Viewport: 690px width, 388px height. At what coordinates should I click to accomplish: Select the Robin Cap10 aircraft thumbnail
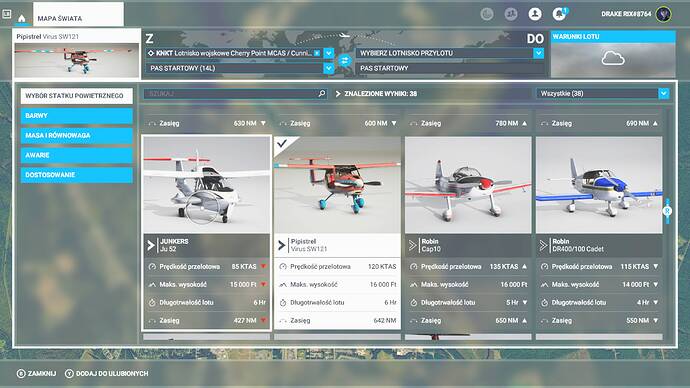468,185
